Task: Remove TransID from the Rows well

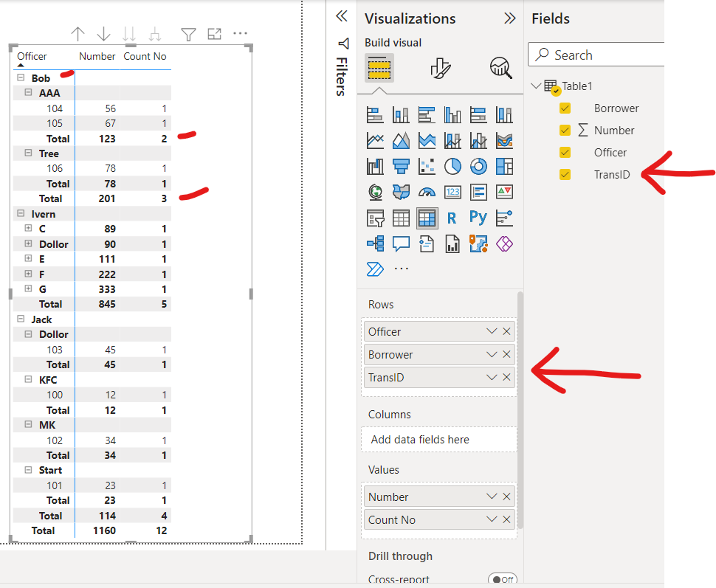Action: 506,377
